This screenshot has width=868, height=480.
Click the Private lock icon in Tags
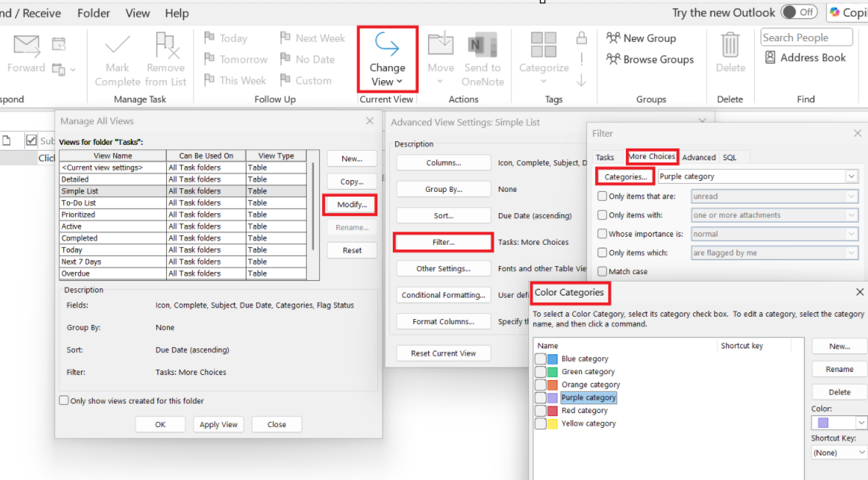tap(581, 37)
